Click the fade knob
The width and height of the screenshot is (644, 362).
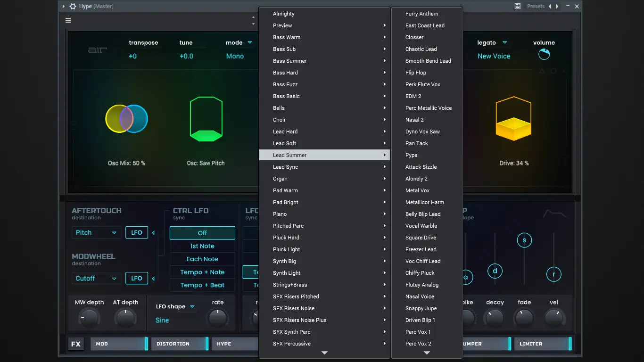coord(524,319)
